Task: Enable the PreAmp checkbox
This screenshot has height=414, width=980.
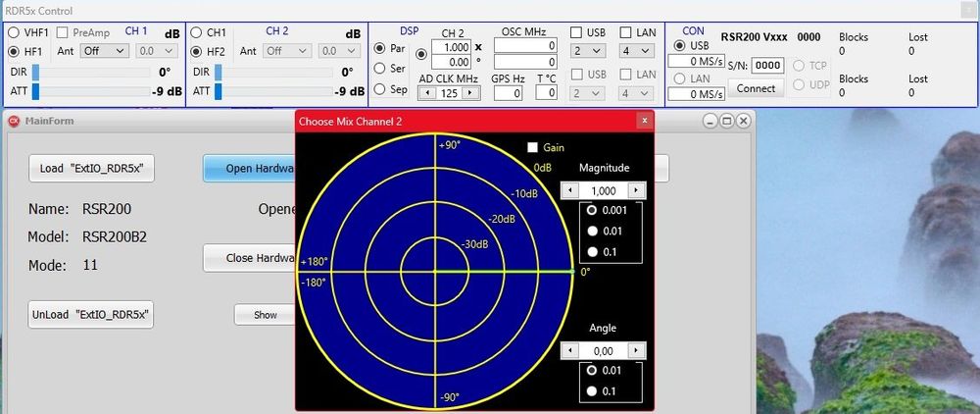Action: point(63,32)
